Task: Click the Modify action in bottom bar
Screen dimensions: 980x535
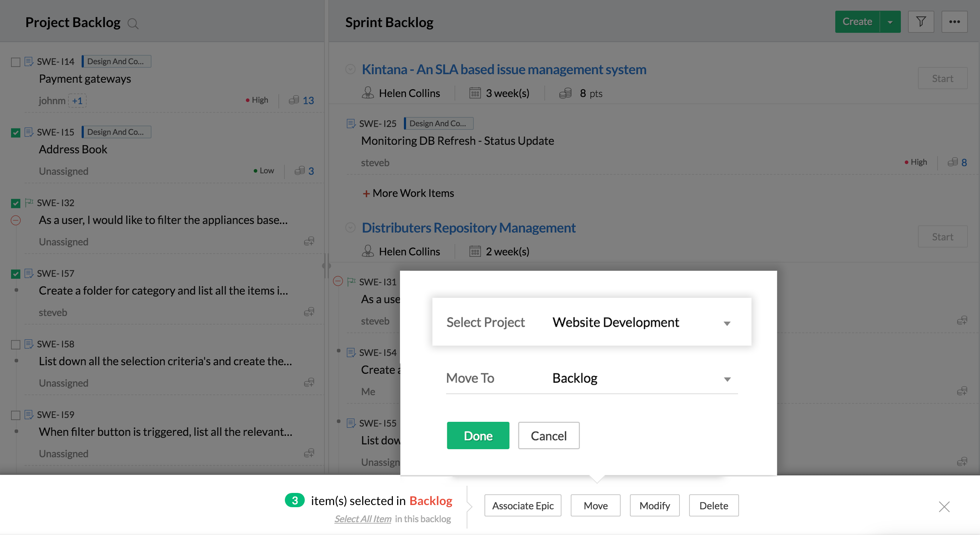Action: [655, 505]
